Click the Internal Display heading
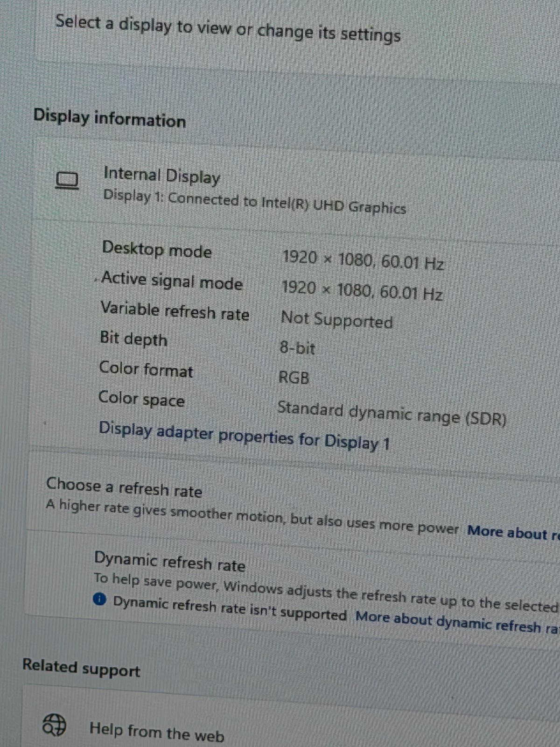Image resolution: width=560 pixels, height=747 pixels. 161,176
